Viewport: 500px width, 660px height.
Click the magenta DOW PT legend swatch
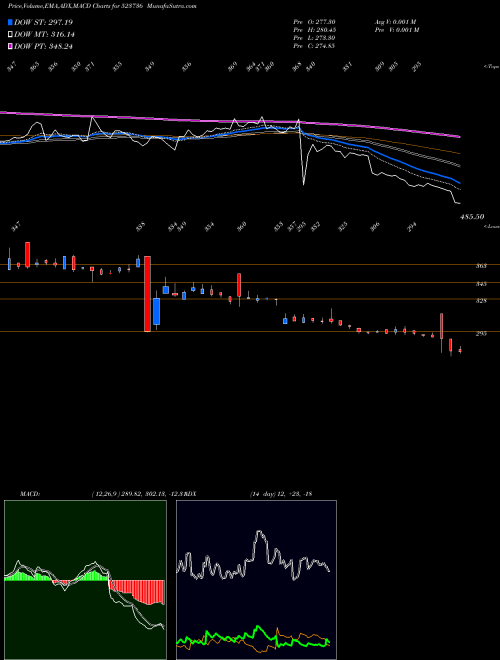coord(10,46)
